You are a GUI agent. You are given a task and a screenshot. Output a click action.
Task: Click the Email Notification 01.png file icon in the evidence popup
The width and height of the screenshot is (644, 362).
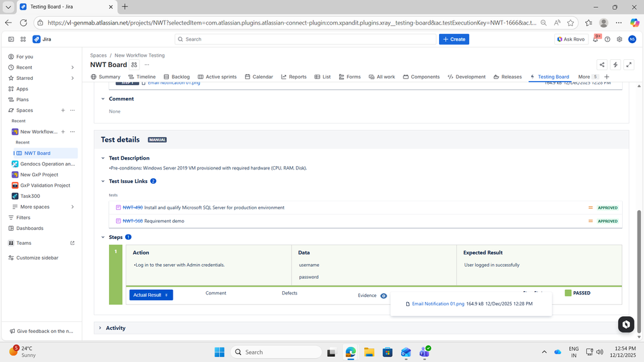[407, 304]
